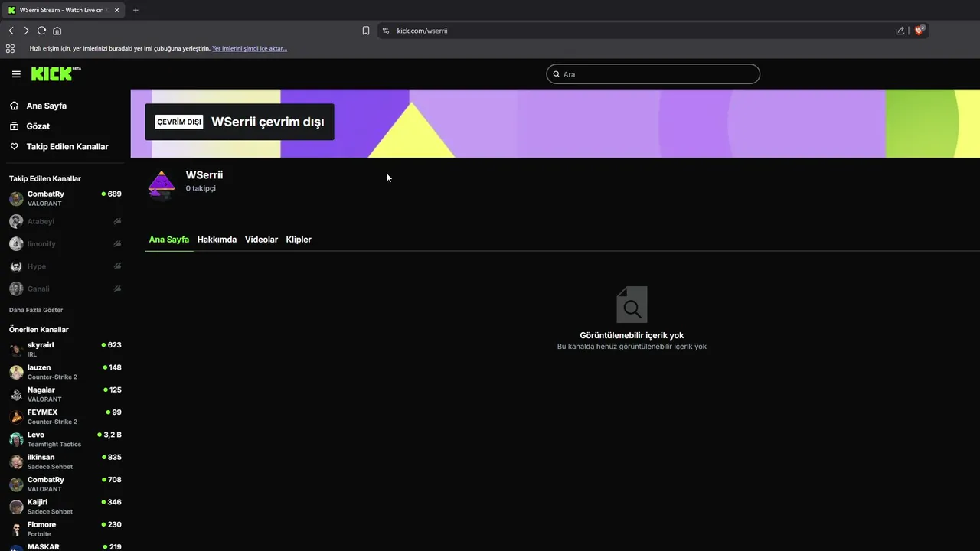Image resolution: width=980 pixels, height=551 pixels.
Task: Click the offline icon beside Ganali
Action: tap(117, 289)
